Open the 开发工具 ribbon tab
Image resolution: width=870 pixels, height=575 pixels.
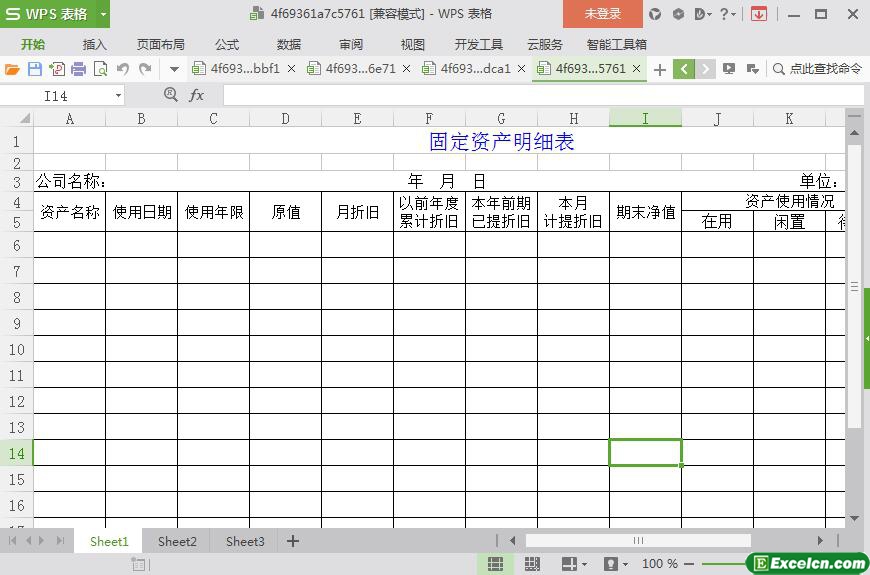pyautogui.click(x=478, y=44)
